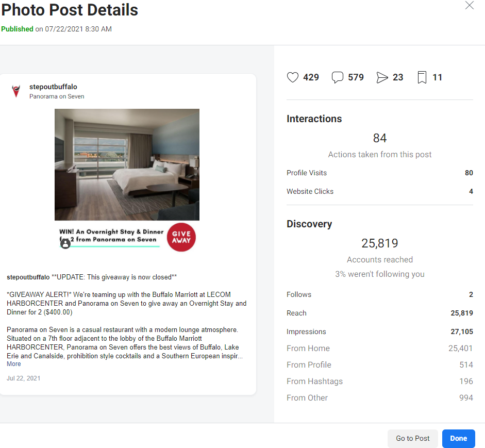Click the Go to Post button
Image resolution: width=485 pixels, height=448 pixels.
pyautogui.click(x=413, y=438)
